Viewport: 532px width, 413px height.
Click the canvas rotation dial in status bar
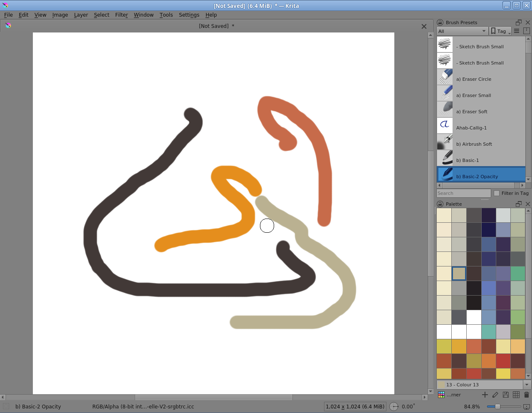pos(394,407)
